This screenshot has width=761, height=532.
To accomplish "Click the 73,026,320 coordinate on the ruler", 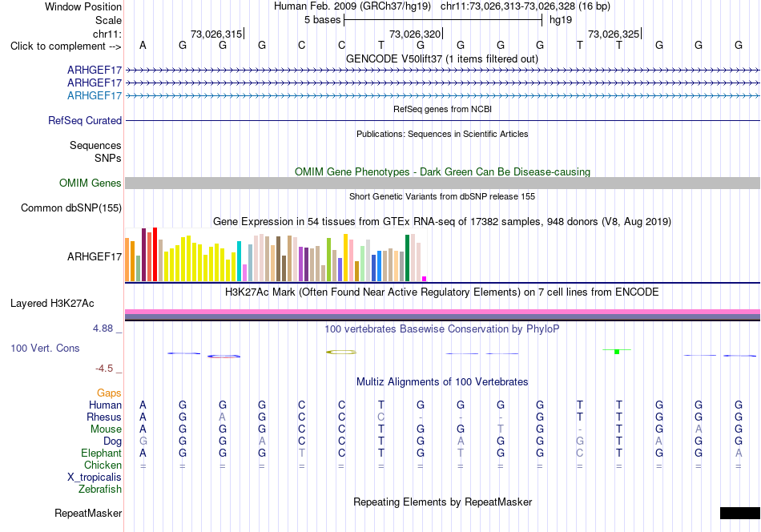I will 415,34.
